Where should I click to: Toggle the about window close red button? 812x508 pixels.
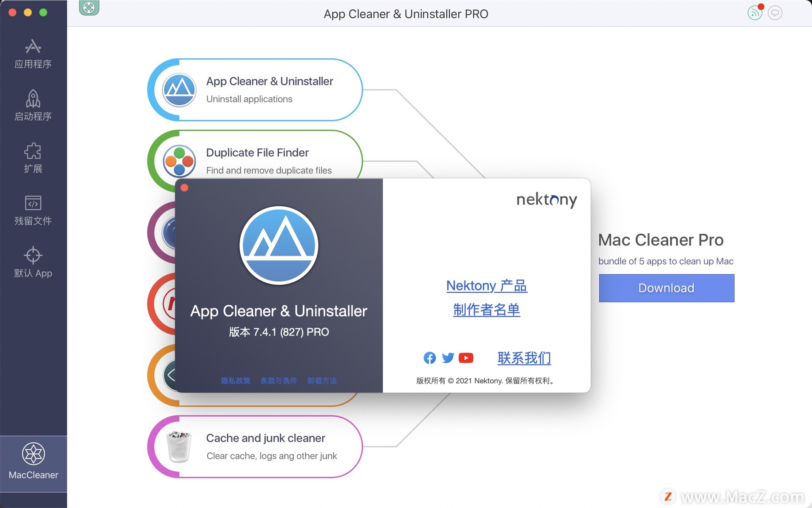(x=184, y=187)
